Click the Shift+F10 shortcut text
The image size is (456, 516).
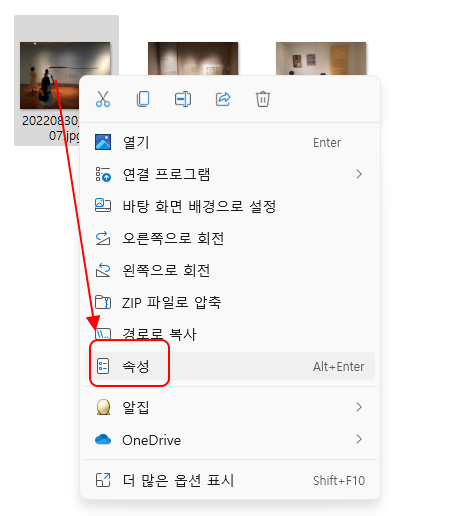point(339,480)
